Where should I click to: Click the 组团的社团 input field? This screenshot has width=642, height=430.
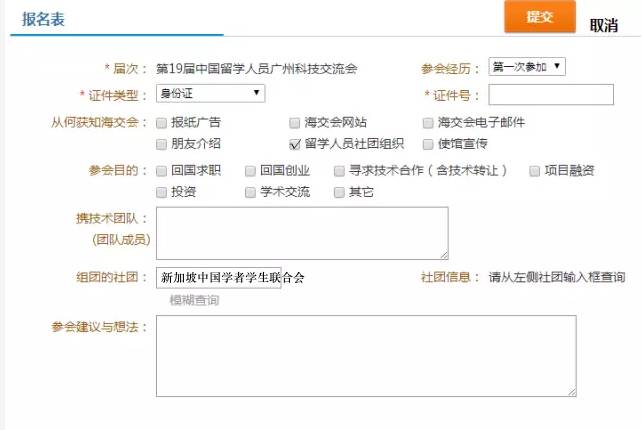(x=219, y=277)
